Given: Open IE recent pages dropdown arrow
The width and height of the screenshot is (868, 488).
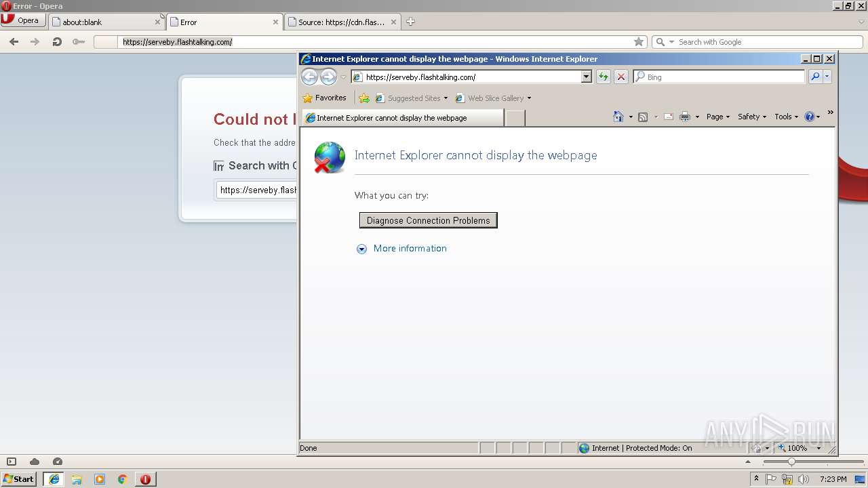Looking at the screenshot, I should pos(343,77).
